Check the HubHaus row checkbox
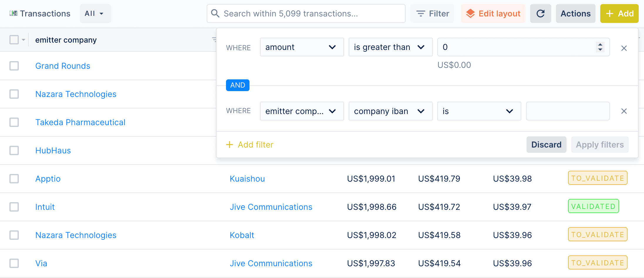Viewport: 644px width, 278px height. coord(14,150)
